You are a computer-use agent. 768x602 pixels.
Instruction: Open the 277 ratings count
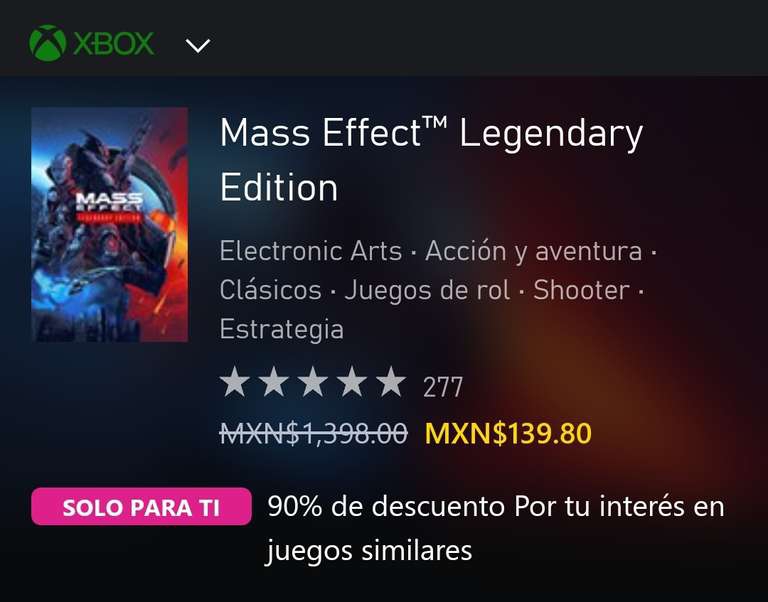443,387
